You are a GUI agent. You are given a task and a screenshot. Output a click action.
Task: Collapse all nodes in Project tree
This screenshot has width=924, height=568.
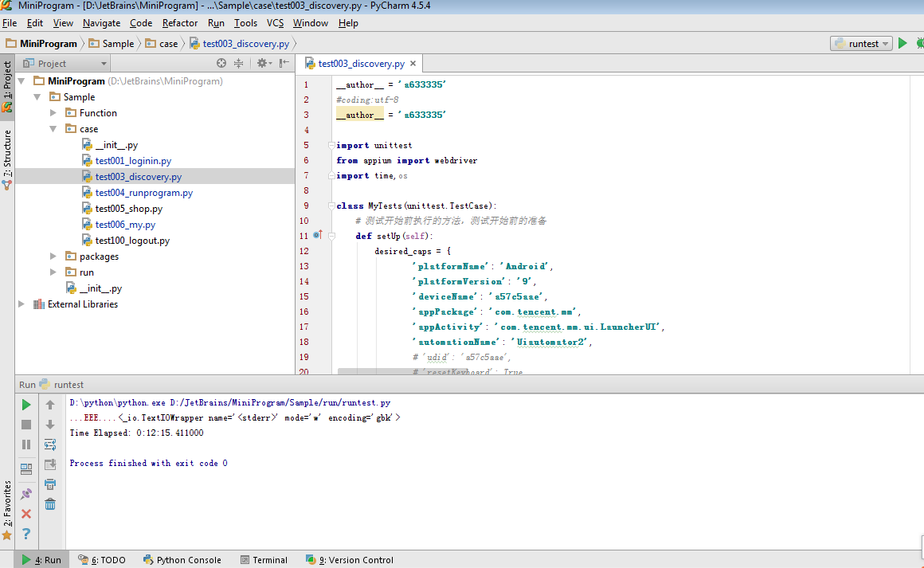[x=239, y=63]
